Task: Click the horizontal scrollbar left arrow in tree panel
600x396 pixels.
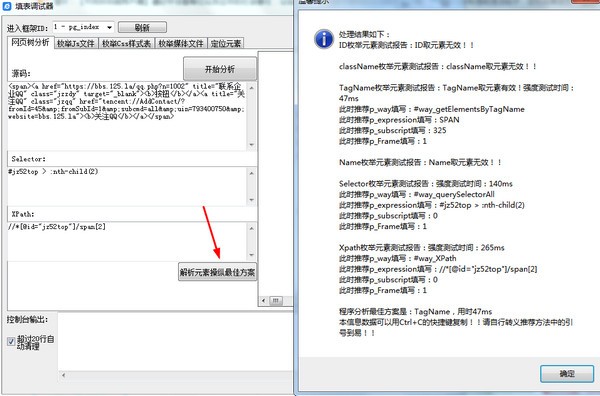Action: pyautogui.click(x=264, y=301)
